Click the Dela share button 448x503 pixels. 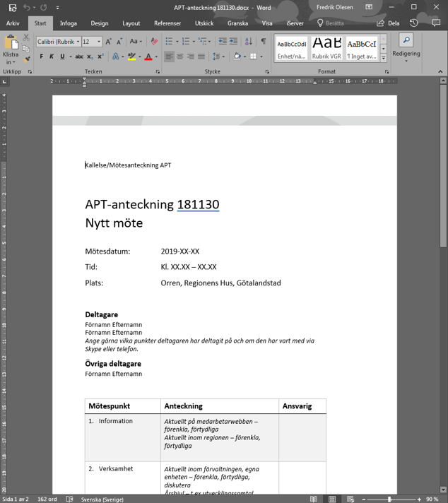point(389,23)
